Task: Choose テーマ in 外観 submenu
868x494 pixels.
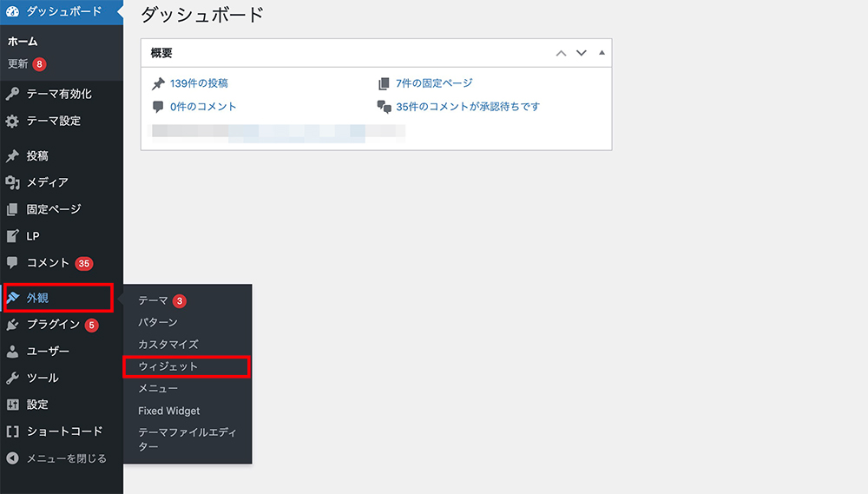Action: click(153, 300)
